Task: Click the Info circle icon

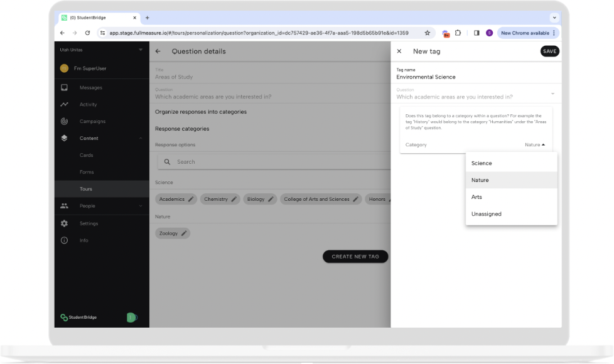Action: [x=64, y=240]
